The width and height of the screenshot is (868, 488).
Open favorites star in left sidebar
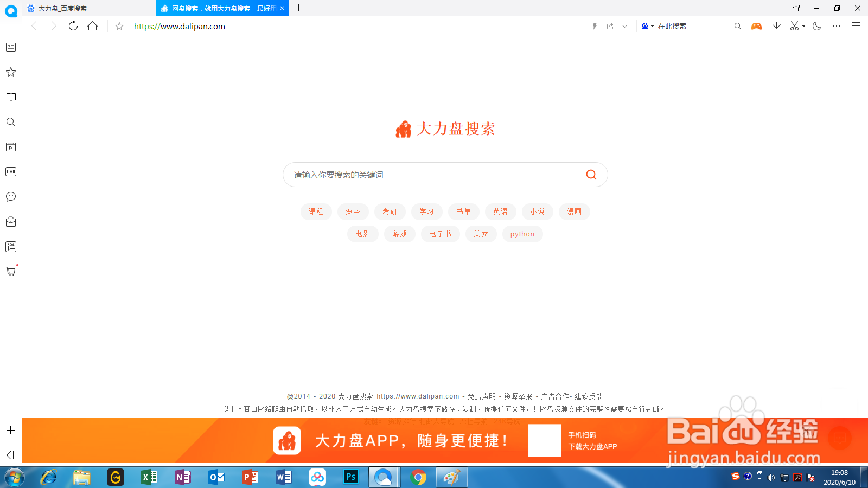11,72
